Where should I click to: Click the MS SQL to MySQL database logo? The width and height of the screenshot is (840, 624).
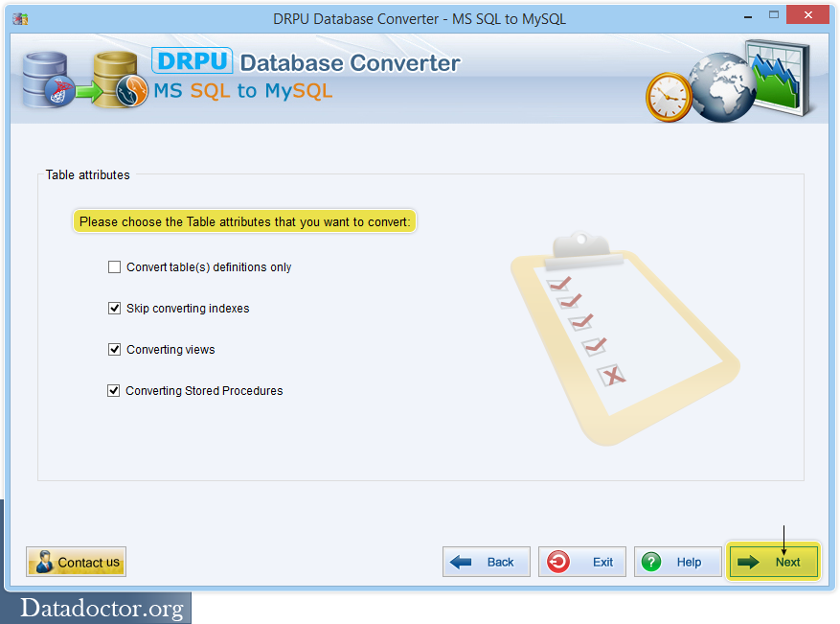click(84, 80)
